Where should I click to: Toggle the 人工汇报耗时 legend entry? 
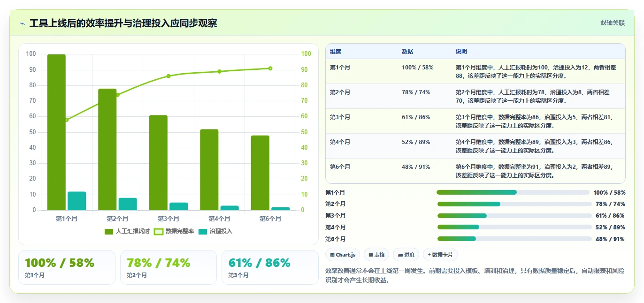coord(127,231)
